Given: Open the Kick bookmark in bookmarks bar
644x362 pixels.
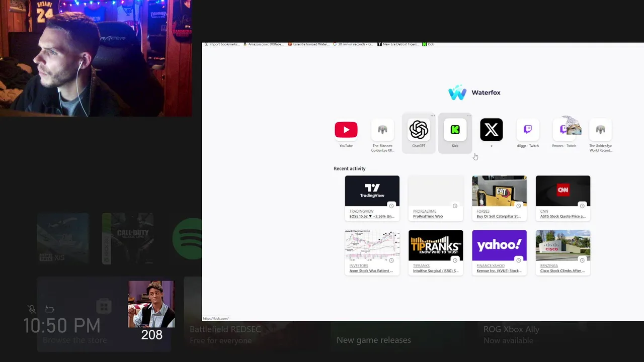Looking at the screenshot, I should tap(428, 44).
